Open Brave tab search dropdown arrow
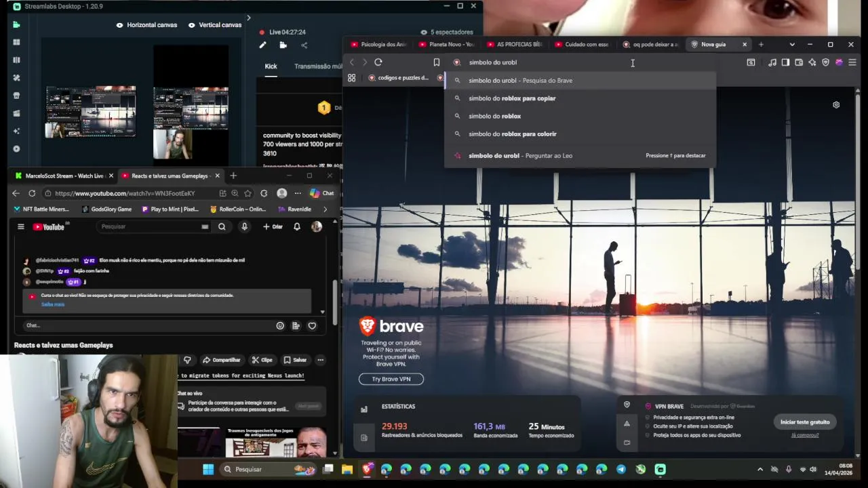This screenshot has height=488, width=868. point(792,45)
